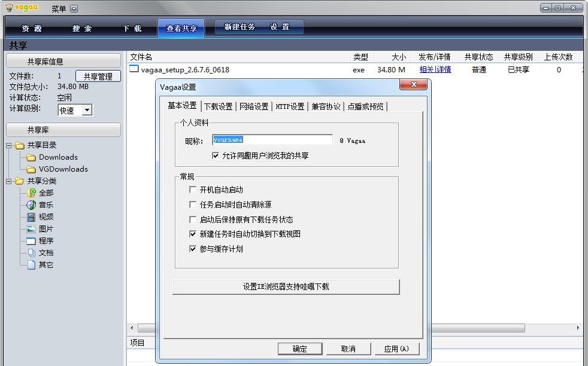Click the 确定 button in settings dialog

tap(299, 349)
